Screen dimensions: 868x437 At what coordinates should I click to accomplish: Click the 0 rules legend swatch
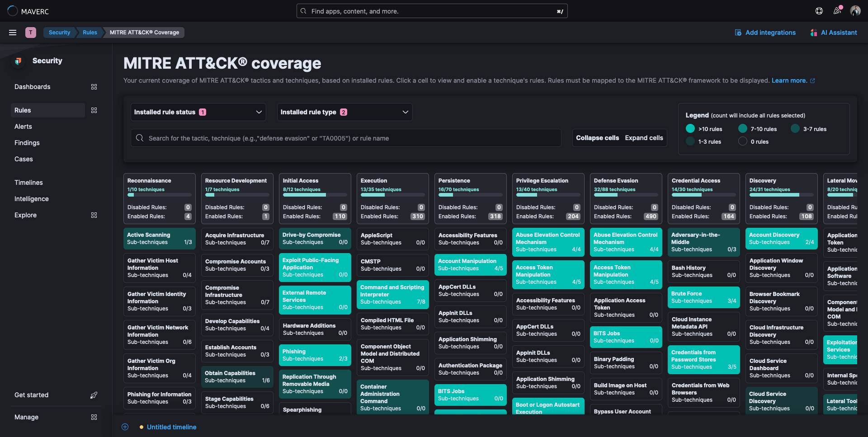743,141
